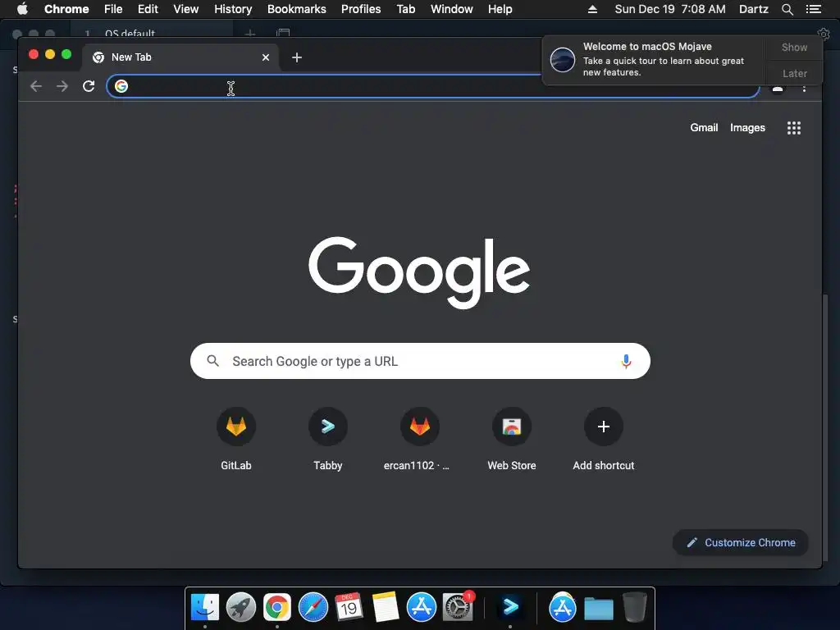The image size is (840, 630).
Task: Open Tabby terminal from the Dock
Action: pos(509,606)
